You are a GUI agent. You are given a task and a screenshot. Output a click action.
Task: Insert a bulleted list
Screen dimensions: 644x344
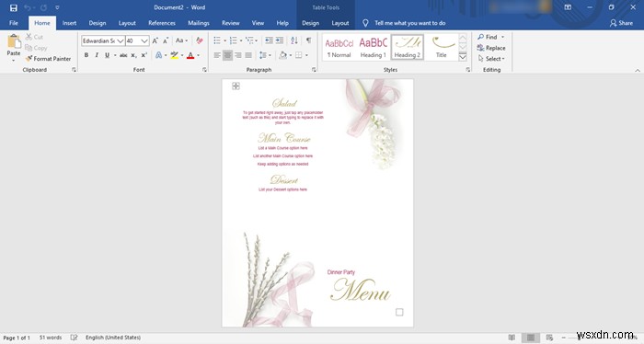[x=217, y=40]
